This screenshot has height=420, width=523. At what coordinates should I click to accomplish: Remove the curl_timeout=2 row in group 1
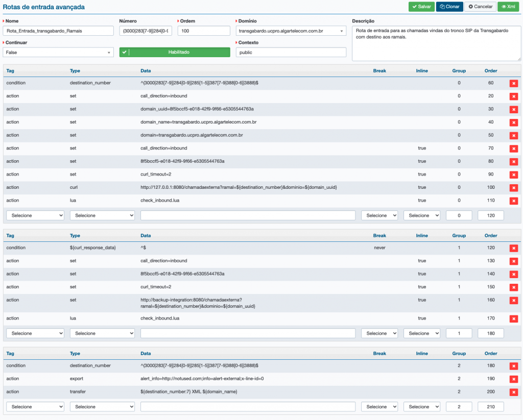(513, 287)
